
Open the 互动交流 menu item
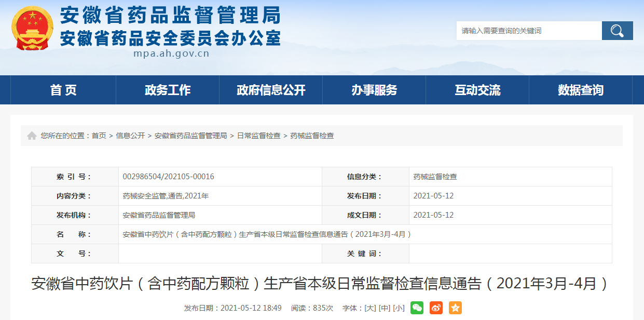click(x=477, y=89)
